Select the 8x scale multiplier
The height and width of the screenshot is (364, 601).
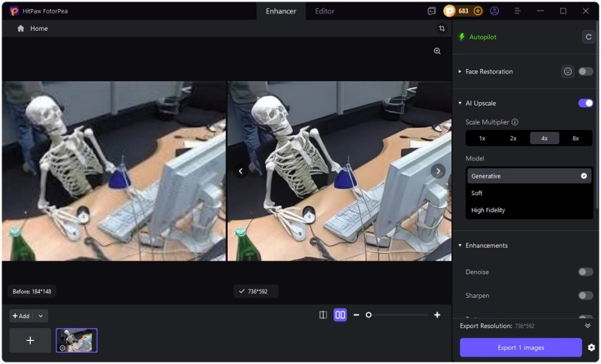575,138
